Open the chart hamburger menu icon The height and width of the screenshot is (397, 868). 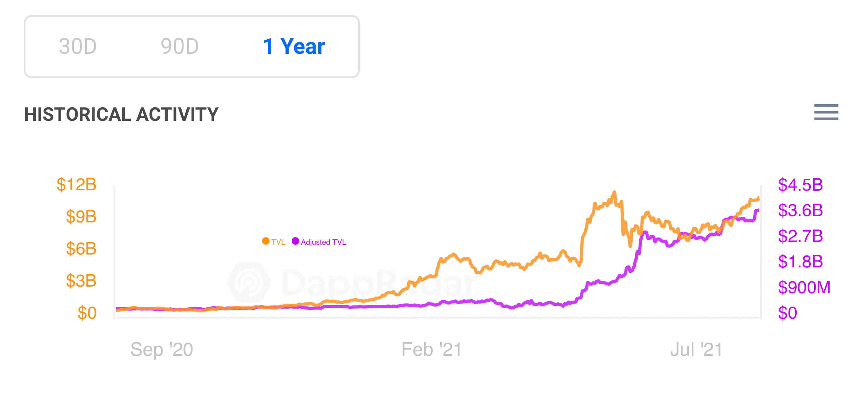[826, 112]
